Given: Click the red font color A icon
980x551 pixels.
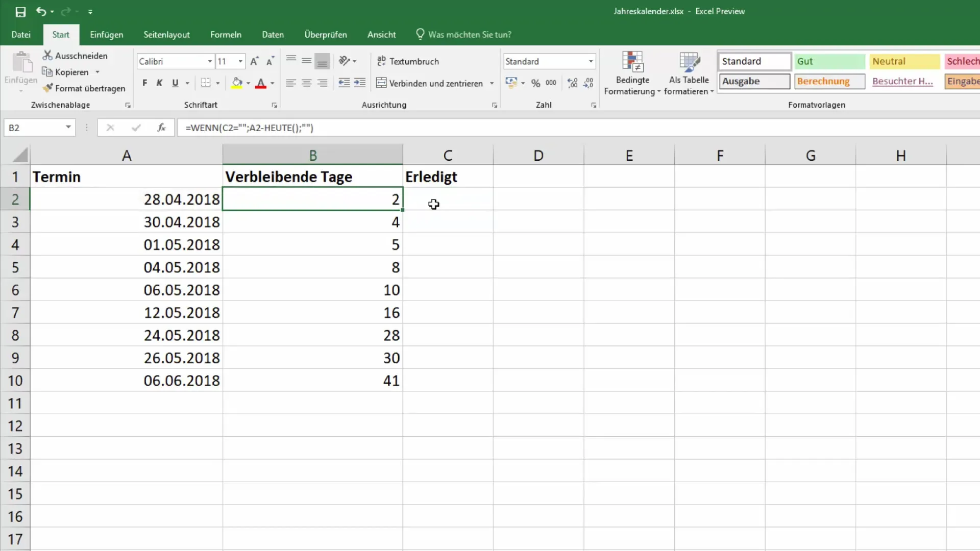Looking at the screenshot, I should tap(261, 83).
